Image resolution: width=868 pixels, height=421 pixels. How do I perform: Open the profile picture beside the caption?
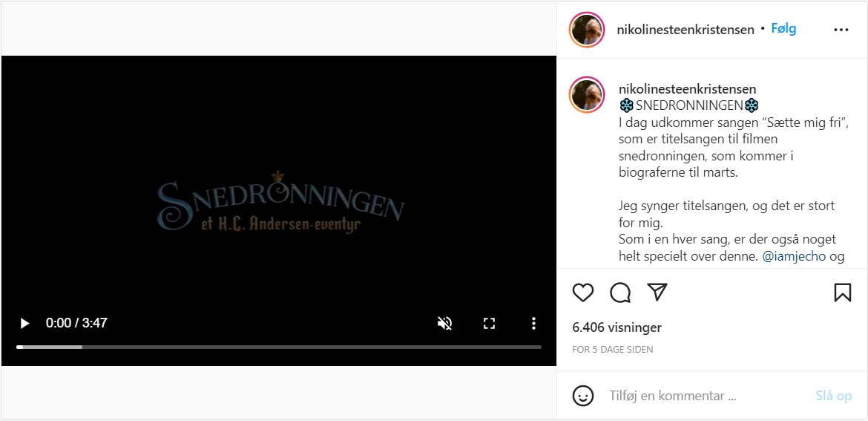click(x=586, y=95)
